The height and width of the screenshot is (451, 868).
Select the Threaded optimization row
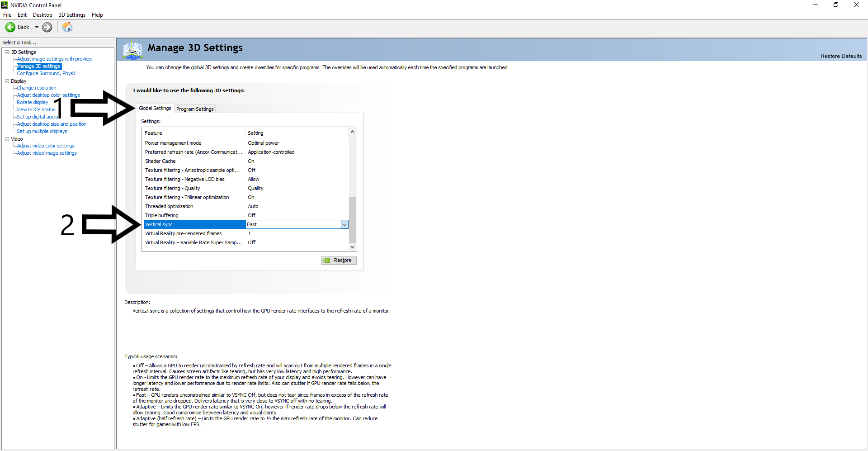coord(246,206)
